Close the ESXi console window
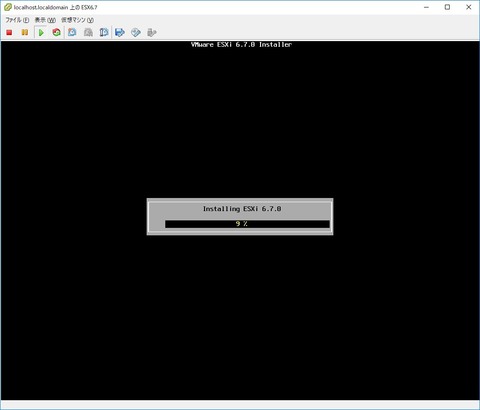The image size is (480, 410). coord(469,7)
